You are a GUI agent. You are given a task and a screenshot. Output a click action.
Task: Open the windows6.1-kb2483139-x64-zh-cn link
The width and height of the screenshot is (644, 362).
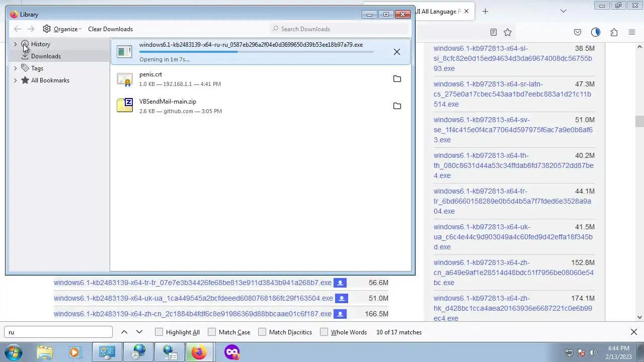pos(193,314)
